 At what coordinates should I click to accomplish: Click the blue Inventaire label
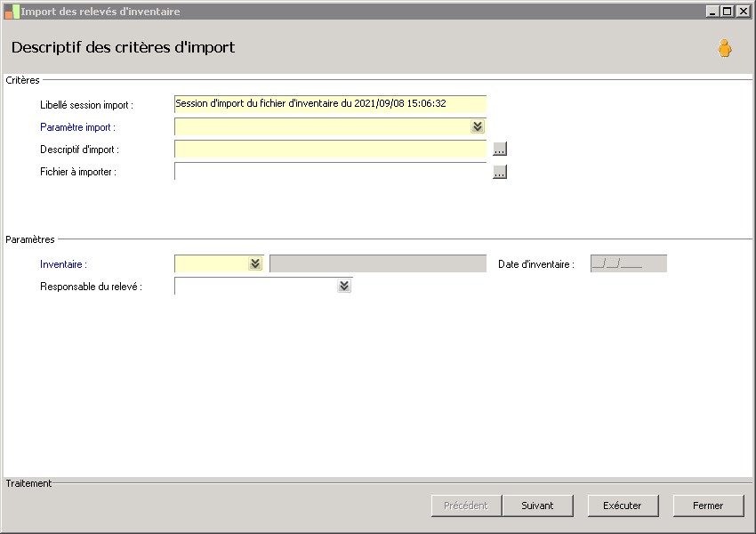point(63,264)
